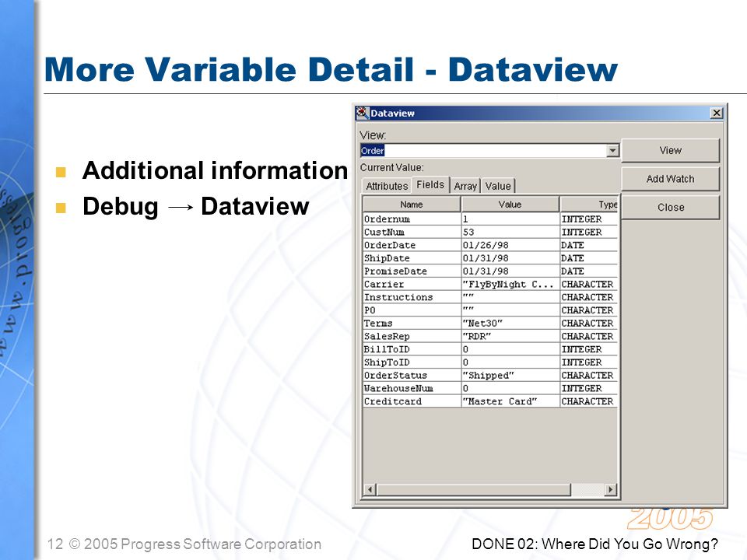This screenshot has width=747, height=560.
Task: Select the OrderStatus field name
Action: [x=395, y=375]
